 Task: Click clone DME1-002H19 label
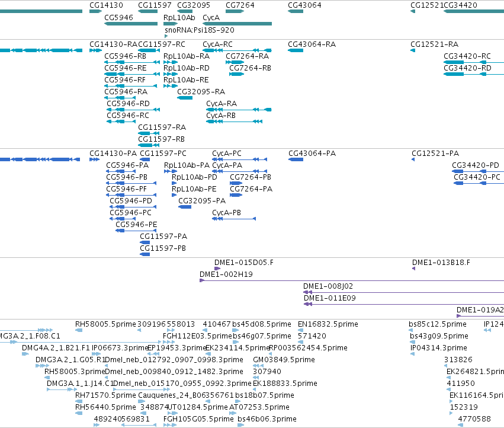pos(226,275)
